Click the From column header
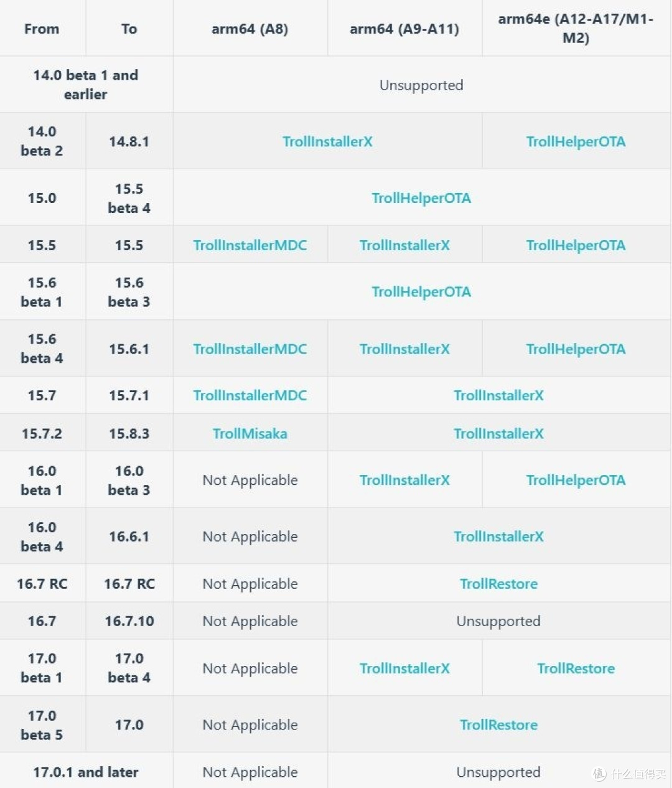This screenshot has width=672, height=788. [42, 29]
